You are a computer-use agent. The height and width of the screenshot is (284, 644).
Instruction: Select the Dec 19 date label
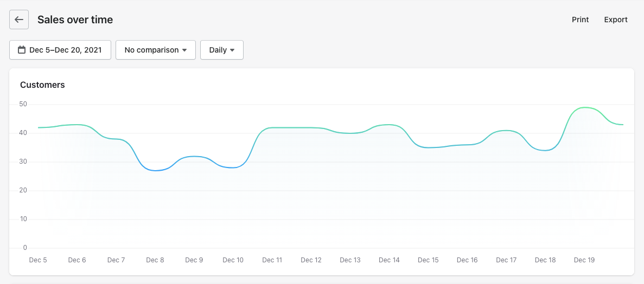tap(584, 260)
